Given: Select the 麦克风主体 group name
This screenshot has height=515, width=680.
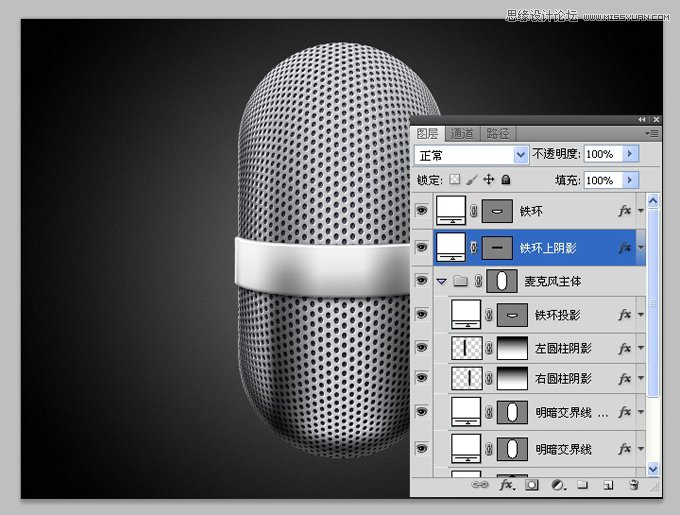Looking at the screenshot, I should point(553,281).
